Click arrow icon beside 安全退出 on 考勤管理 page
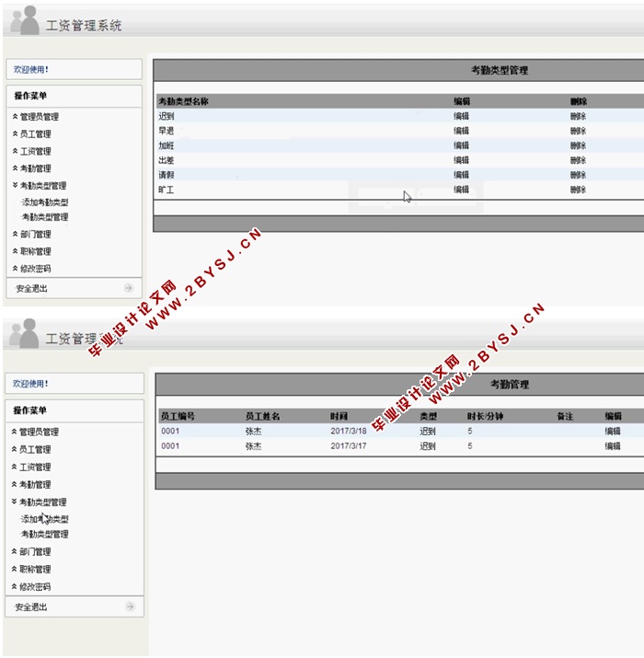The image size is (644, 658). (x=130, y=606)
